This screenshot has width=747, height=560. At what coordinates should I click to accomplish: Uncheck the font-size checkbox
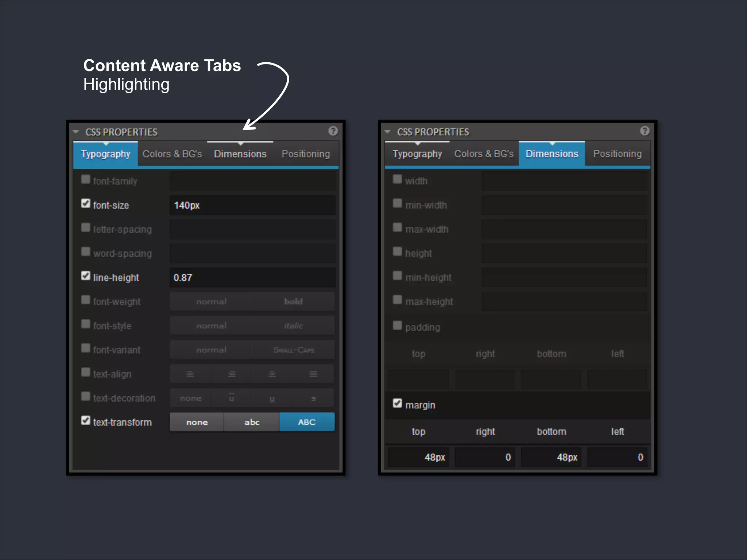coord(86,203)
